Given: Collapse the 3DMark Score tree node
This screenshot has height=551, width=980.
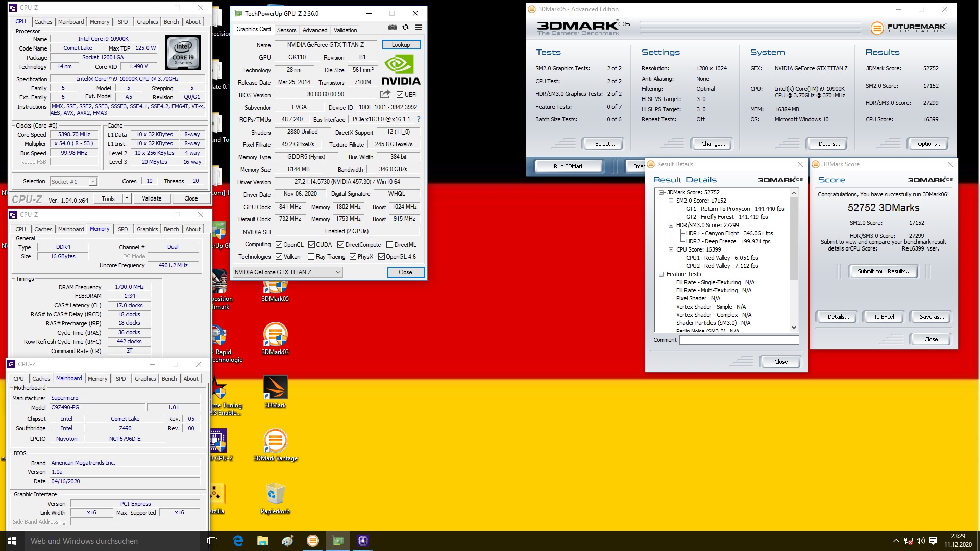Looking at the screenshot, I should [661, 193].
